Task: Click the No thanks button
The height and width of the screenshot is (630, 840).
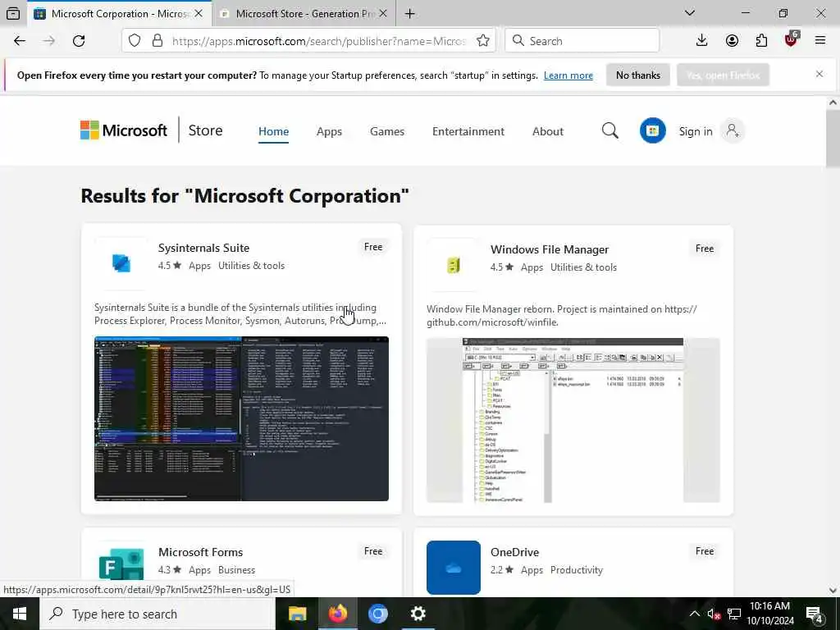Action: 637,75
